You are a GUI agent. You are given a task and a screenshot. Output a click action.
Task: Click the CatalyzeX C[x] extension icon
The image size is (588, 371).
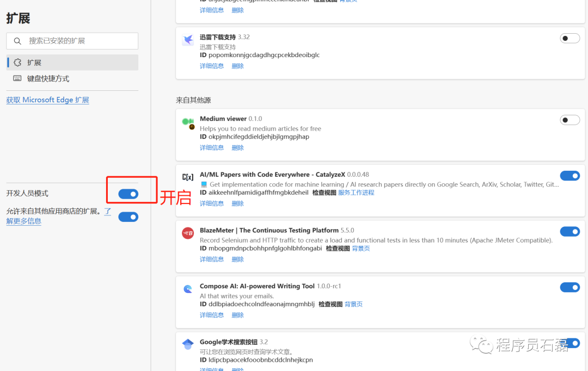click(188, 177)
